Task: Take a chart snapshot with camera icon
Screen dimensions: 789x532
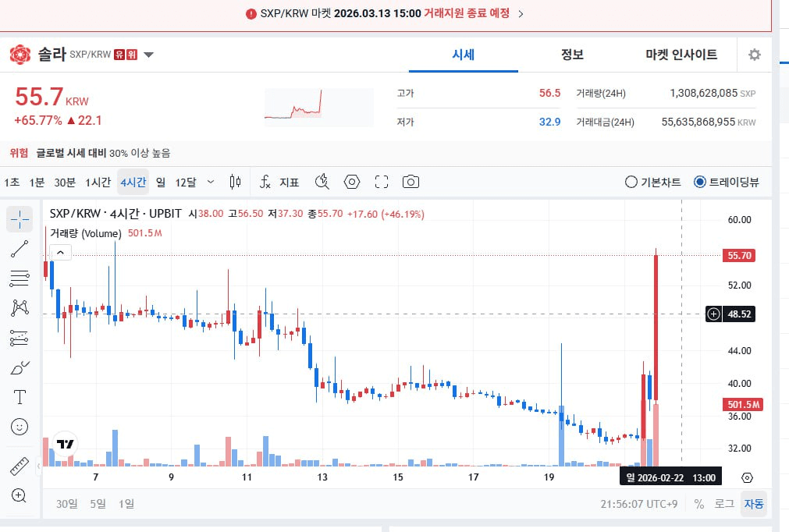Action: [410, 182]
